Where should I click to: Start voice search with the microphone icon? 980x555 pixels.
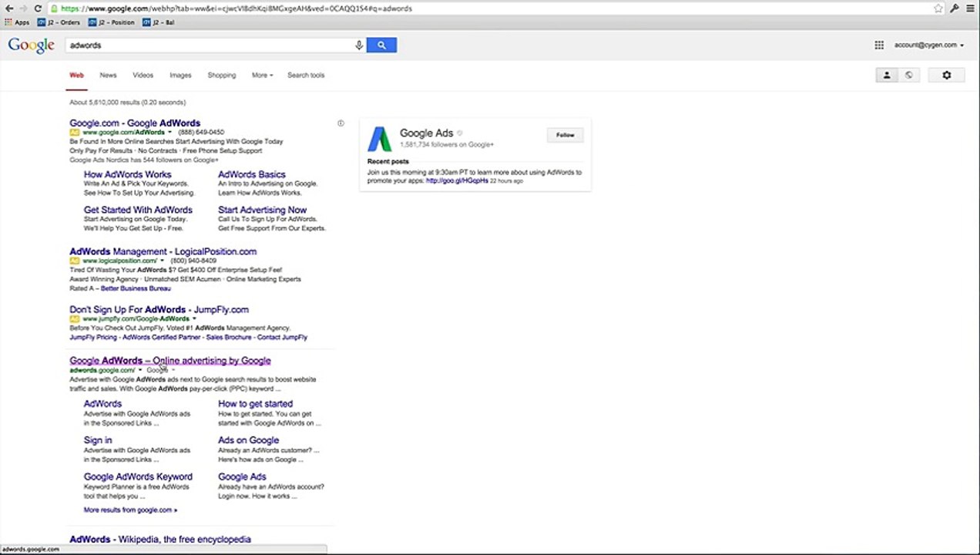click(359, 45)
